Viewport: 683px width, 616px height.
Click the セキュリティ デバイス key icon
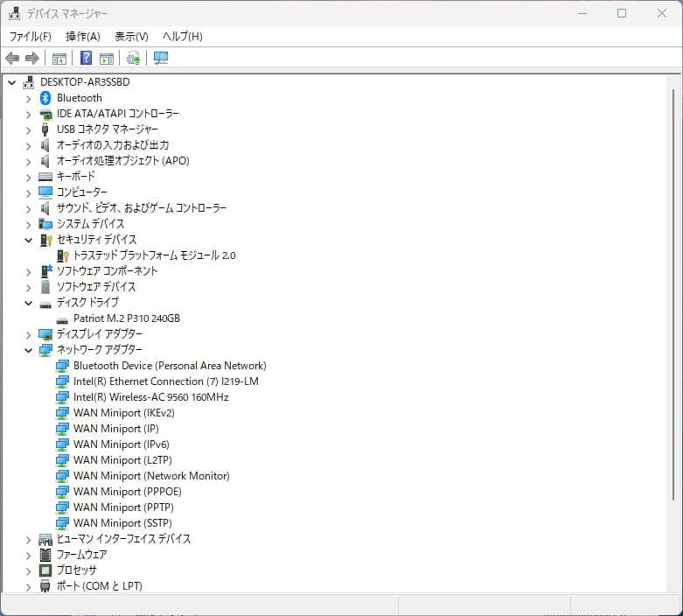click(45, 240)
